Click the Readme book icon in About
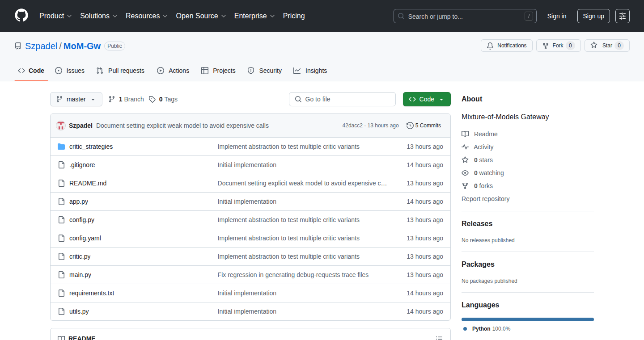644x340 pixels. (465, 134)
